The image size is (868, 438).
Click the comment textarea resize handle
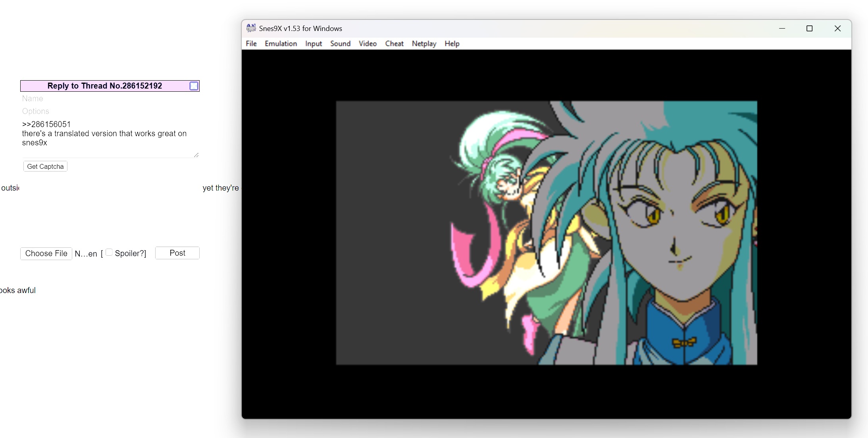click(x=196, y=155)
